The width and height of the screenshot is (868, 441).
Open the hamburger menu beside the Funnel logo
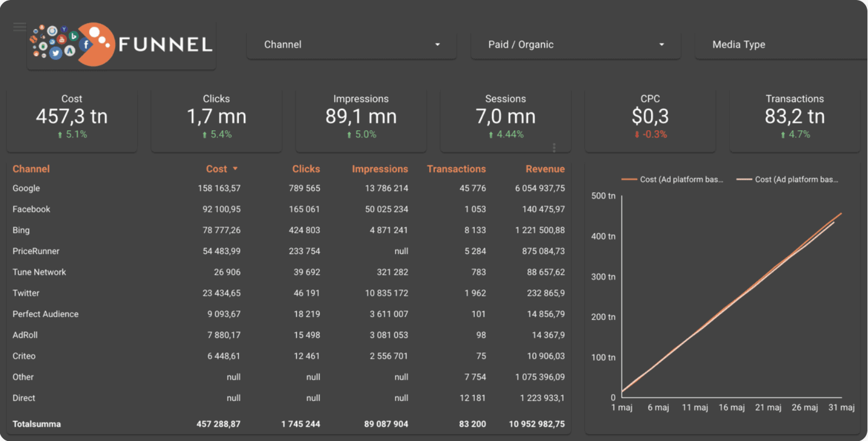(20, 27)
